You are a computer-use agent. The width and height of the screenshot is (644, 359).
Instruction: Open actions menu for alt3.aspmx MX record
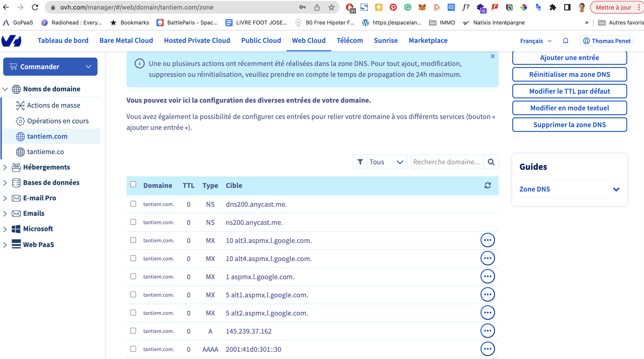click(487, 240)
